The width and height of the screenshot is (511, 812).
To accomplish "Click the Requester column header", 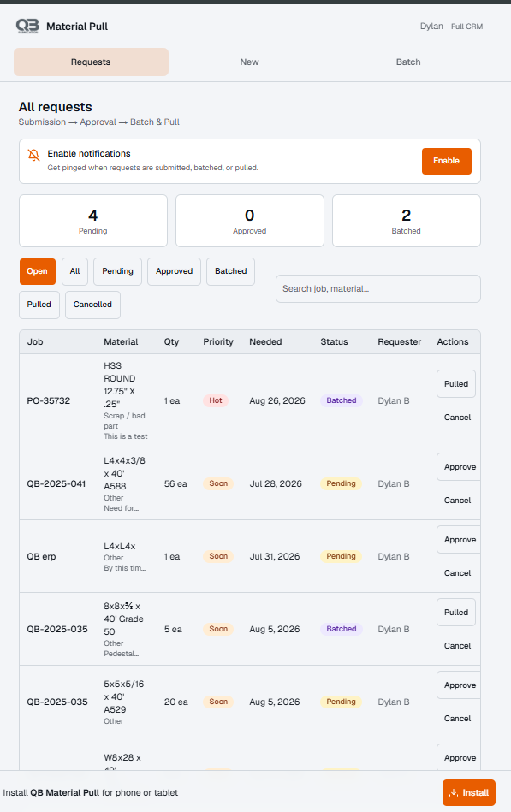I will pyautogui.click(x=400, y=341).
